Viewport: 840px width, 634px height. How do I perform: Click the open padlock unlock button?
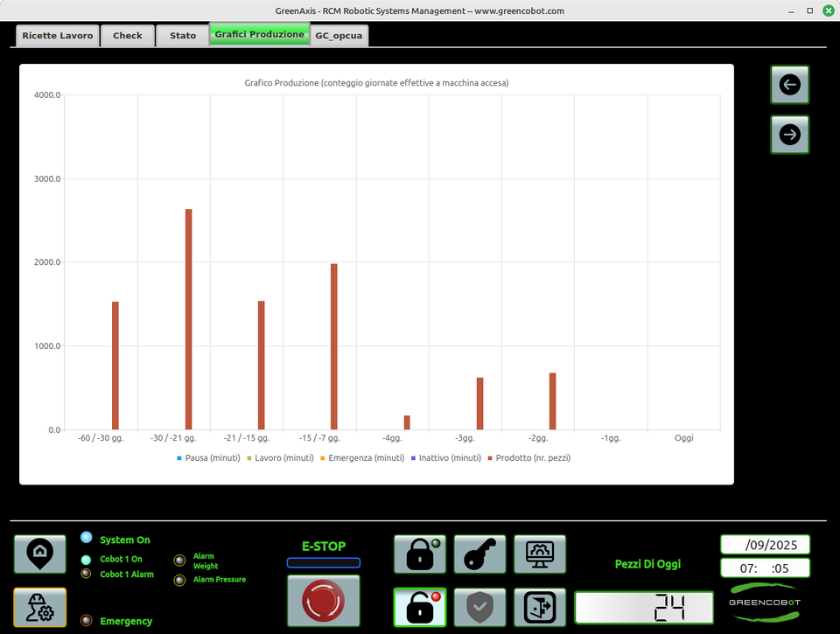click(x=419, y=607)
